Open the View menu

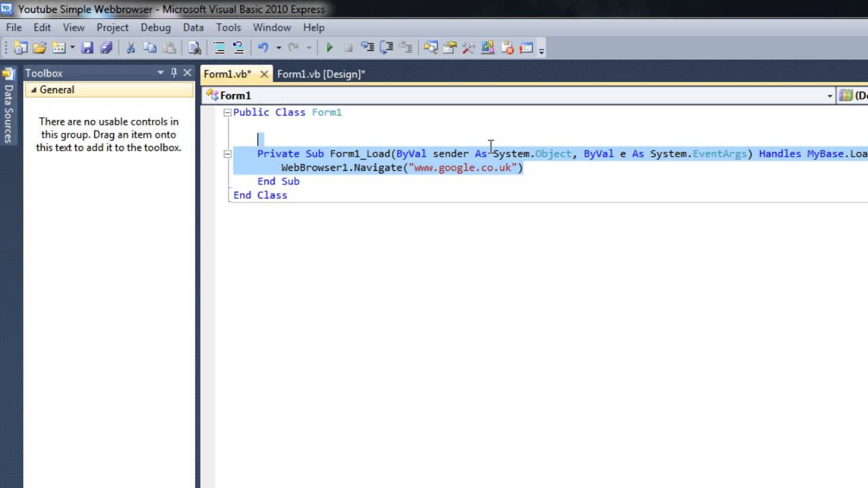[x=74, y=27]
